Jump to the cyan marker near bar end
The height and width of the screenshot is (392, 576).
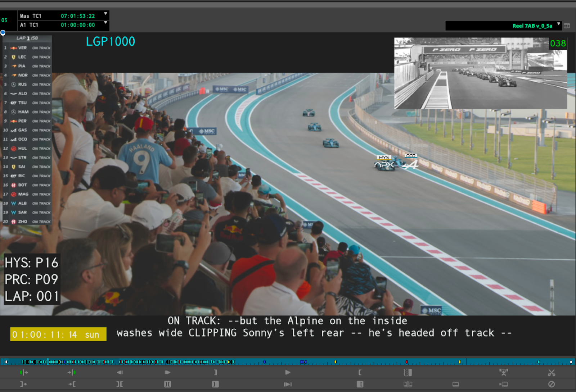(x=539, y=362)
